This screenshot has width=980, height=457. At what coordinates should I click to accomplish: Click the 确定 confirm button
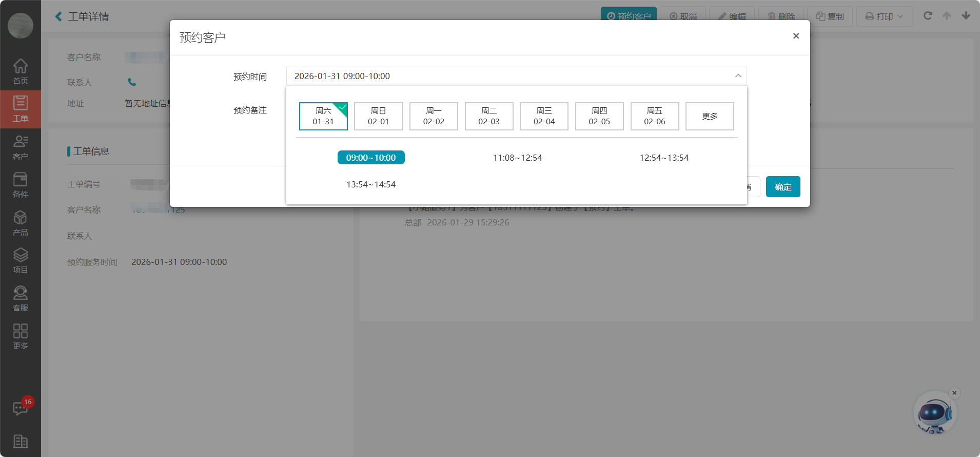[782, 187]
